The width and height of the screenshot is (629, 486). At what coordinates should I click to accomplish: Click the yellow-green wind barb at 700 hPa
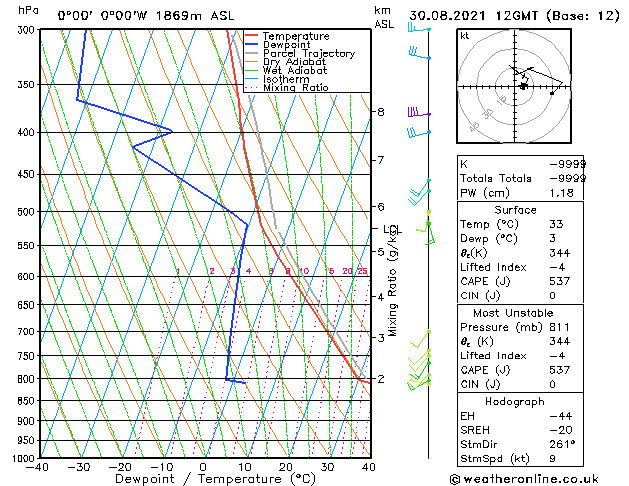coord(420,339)
